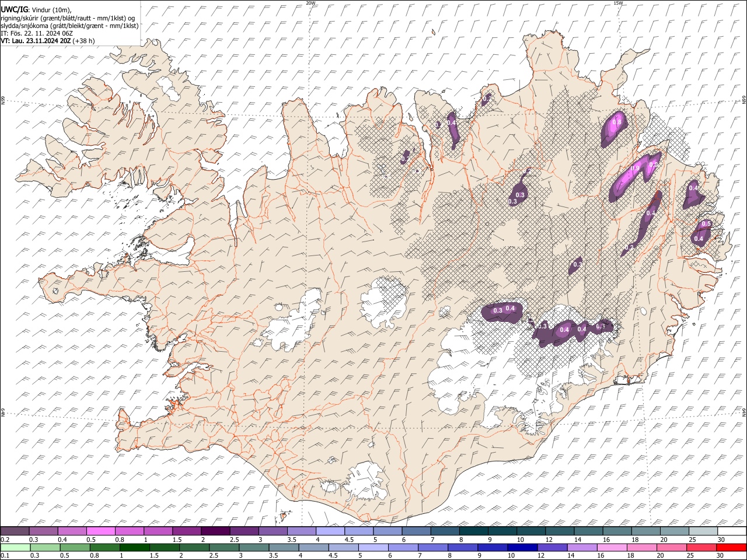Pick the lower legend swatch labeled 25

(x=701, y=547)
